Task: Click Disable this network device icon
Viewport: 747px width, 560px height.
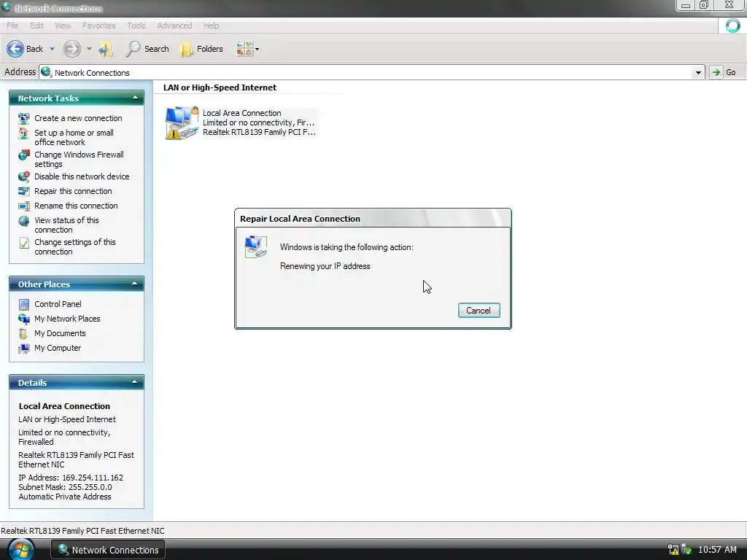Action: [24, 176]
